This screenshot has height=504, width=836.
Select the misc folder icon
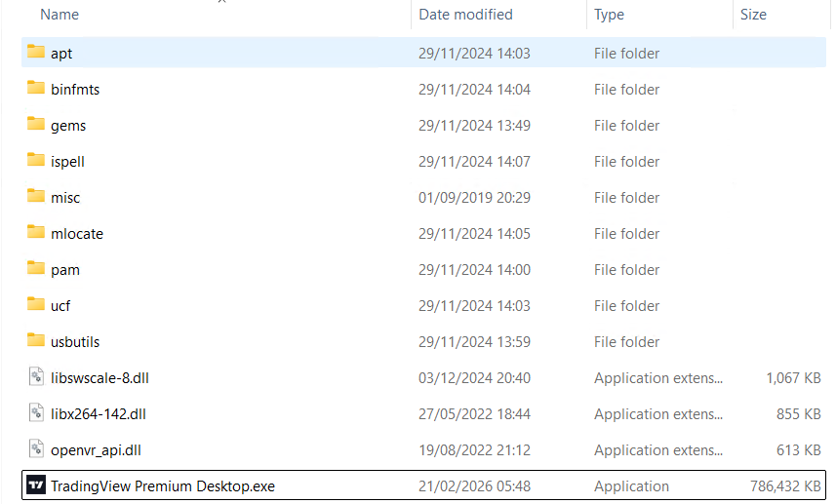(36, 196)
